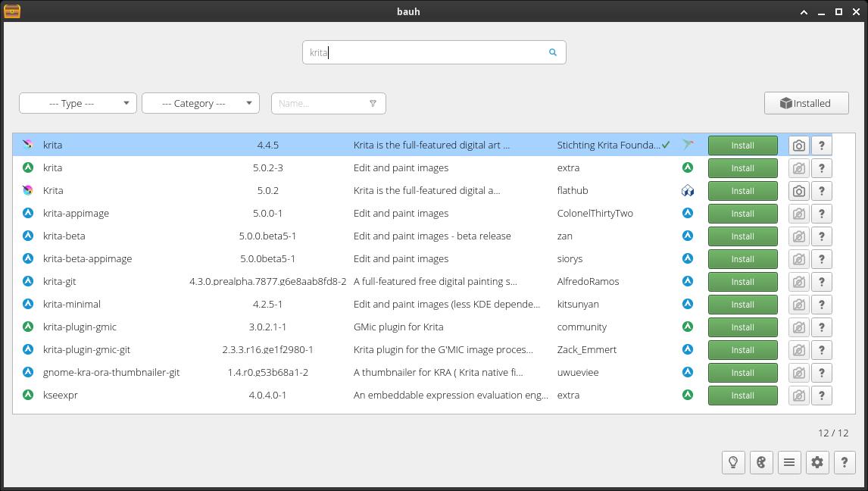The image size is (868, 491).
Task: Click the verified checkmark beside Stichting Krita Foundation
Action: (x=666, y=145)
